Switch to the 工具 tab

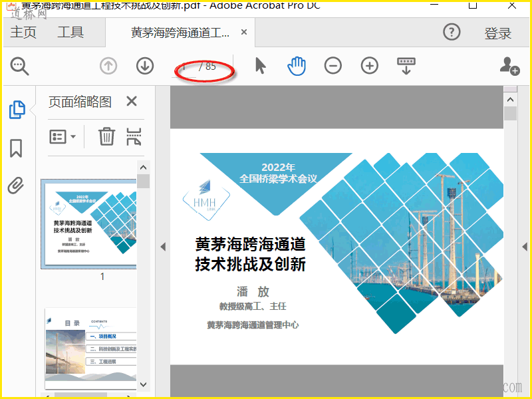click(x=70, y=32)
